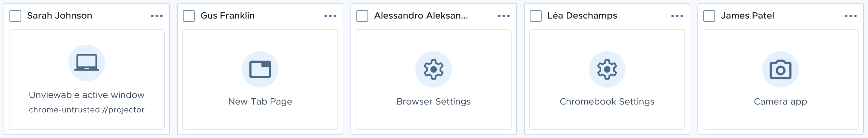This screenshot has height=138, width=868.
Task: Open the more options menu for Gus Franklin
Action: click(331, 16)
